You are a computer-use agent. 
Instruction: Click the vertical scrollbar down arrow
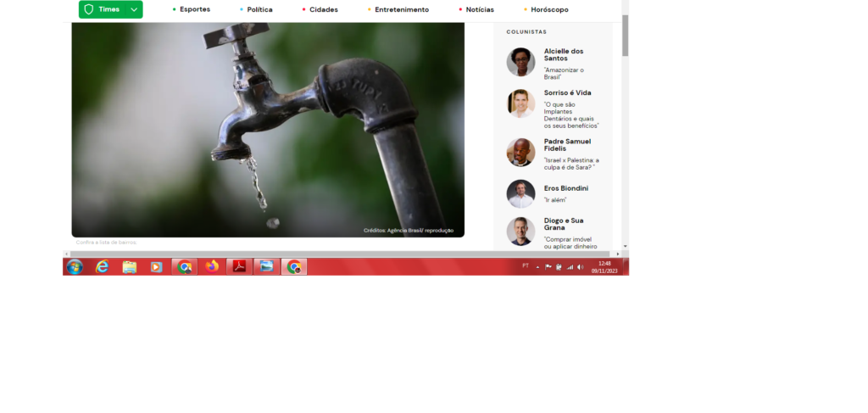pyautogui.click(x=626, y=246)
